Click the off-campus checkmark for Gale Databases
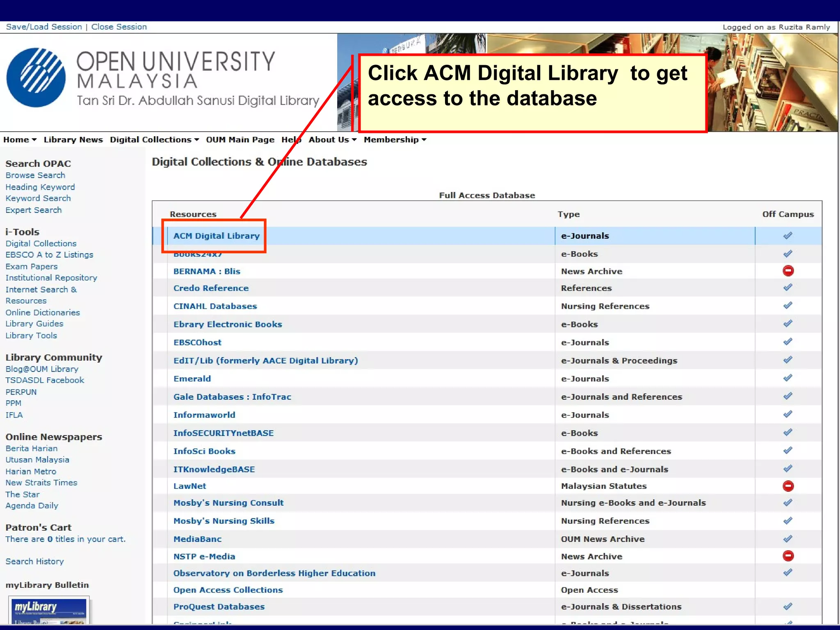 pyautogui.click(x=787, y=396)
